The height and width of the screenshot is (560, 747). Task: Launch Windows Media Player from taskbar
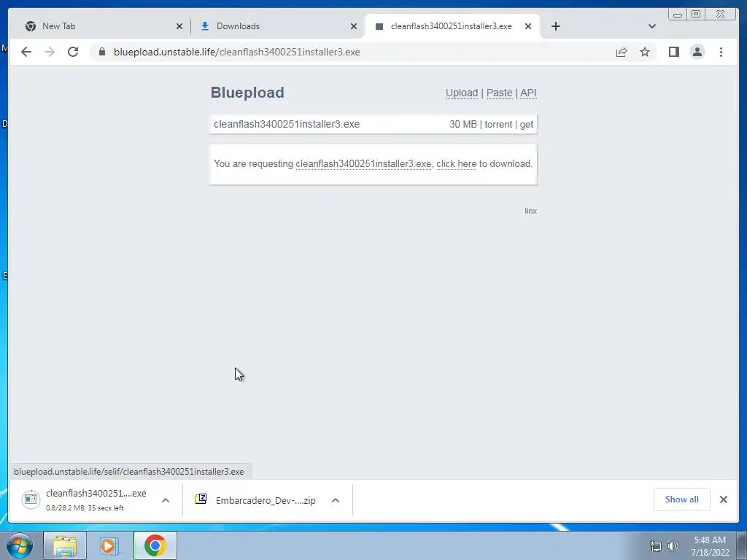pos(109,545)
